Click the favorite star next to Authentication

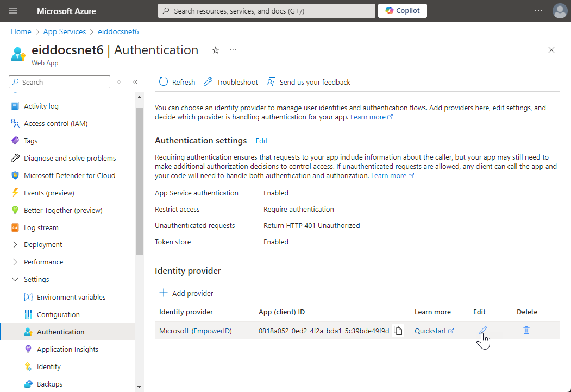(216, 50)
